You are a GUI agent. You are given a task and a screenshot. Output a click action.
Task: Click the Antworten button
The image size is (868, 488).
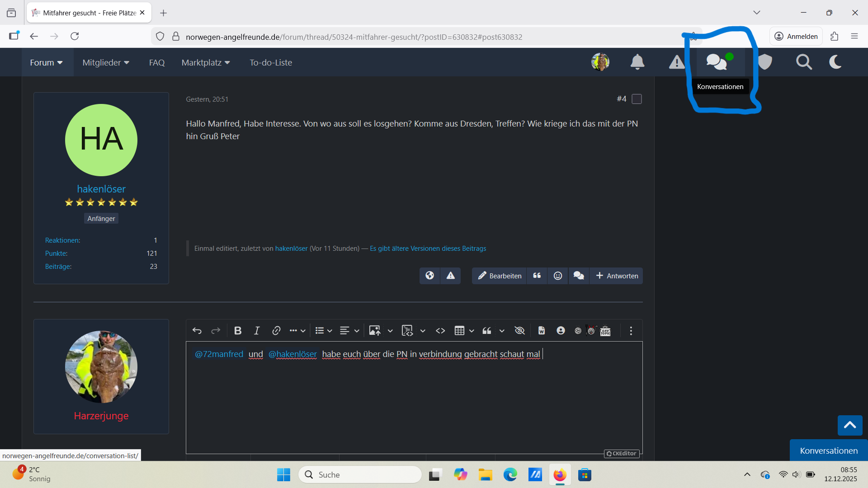(x=617, y=276)
